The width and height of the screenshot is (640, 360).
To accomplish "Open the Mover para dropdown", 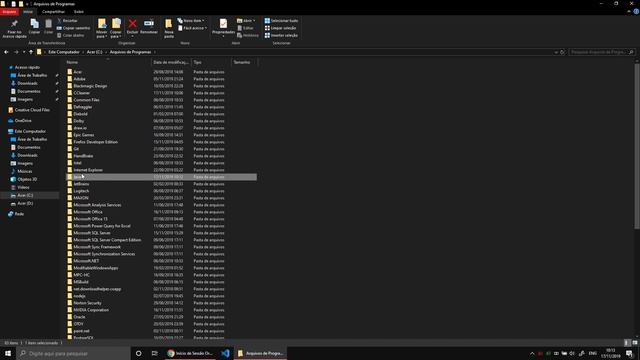I will click(x=102, y=29).
